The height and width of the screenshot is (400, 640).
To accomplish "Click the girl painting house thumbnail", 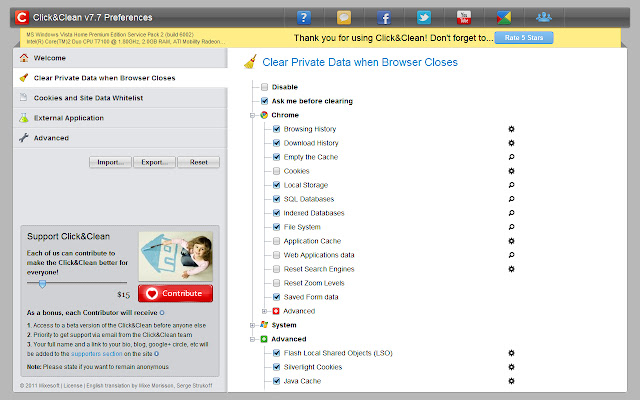I will (x=176, y=256).
